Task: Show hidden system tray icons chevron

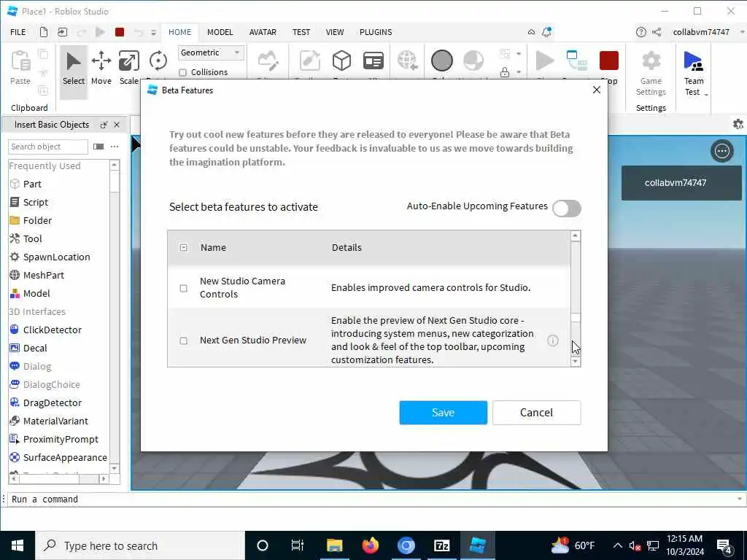Action: pos(617,545)
